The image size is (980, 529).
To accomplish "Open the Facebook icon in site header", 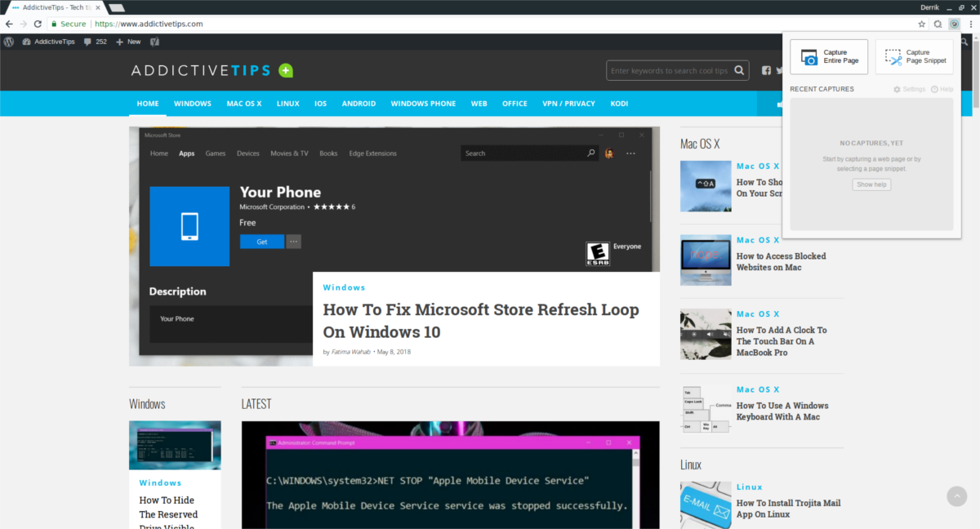I will (766, 71).
